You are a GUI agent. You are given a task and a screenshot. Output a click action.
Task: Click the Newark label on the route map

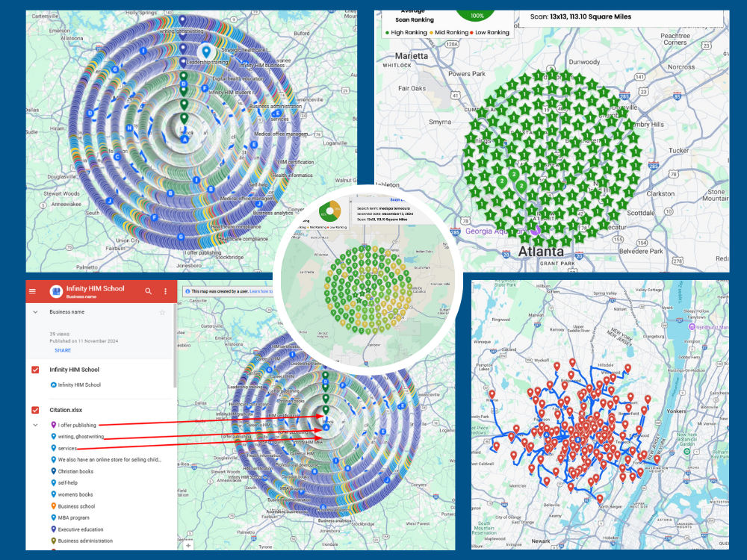click(x=541, y=541)
